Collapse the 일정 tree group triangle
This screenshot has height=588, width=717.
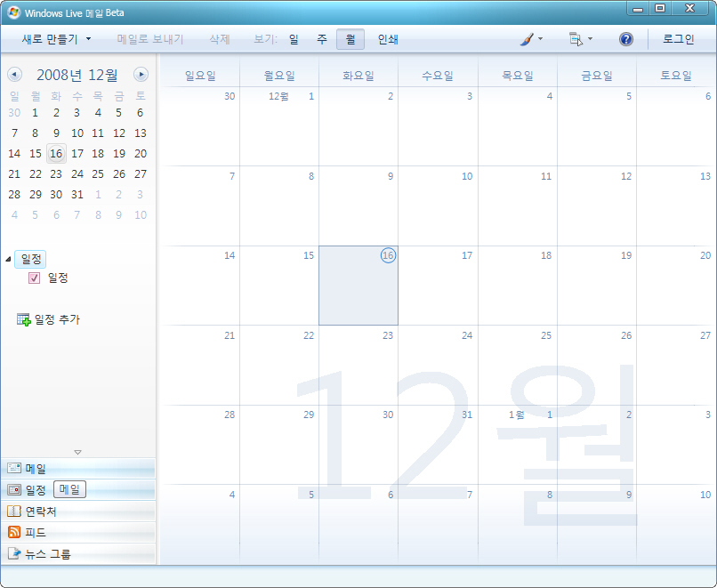(8, 259)
